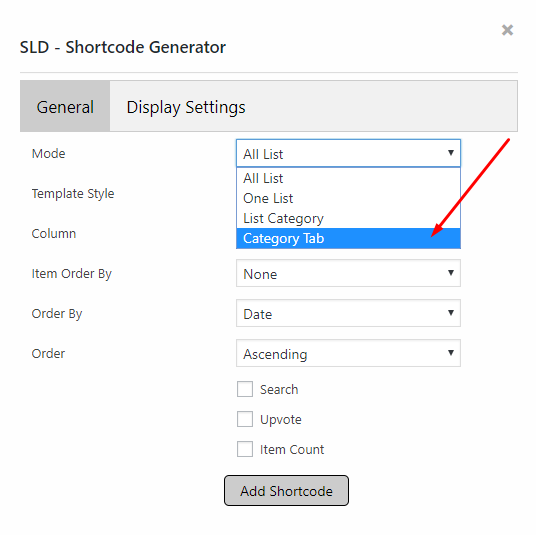The width and height of the screenshot is (536, 535).
Task: Click the Ascending dropdown arrow icon
Action: (451, 353)
